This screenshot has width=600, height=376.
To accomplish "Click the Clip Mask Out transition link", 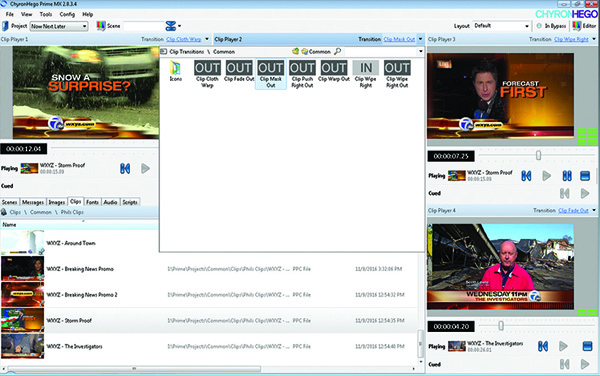I will (x=399, y=39).
